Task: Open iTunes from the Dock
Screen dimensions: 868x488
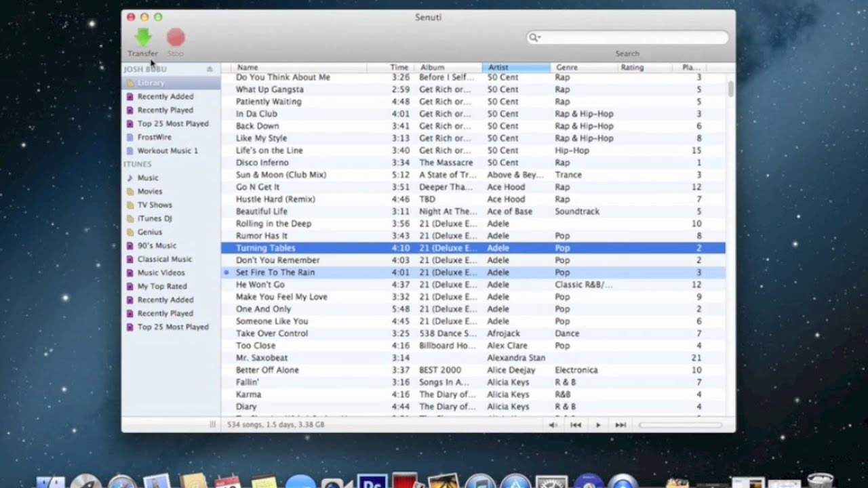Action: (480, 482)
